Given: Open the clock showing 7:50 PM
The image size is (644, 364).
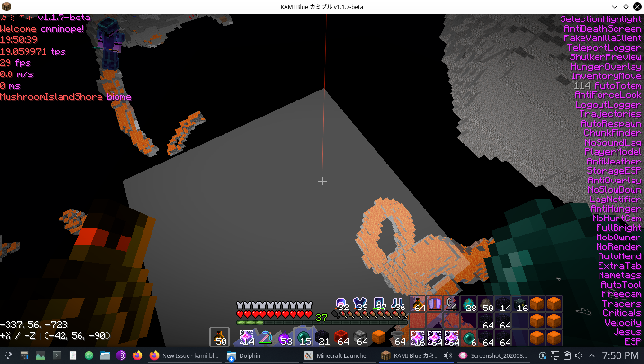Looking at the screenshot, I should pyautogui.click(x=620, y=355).
